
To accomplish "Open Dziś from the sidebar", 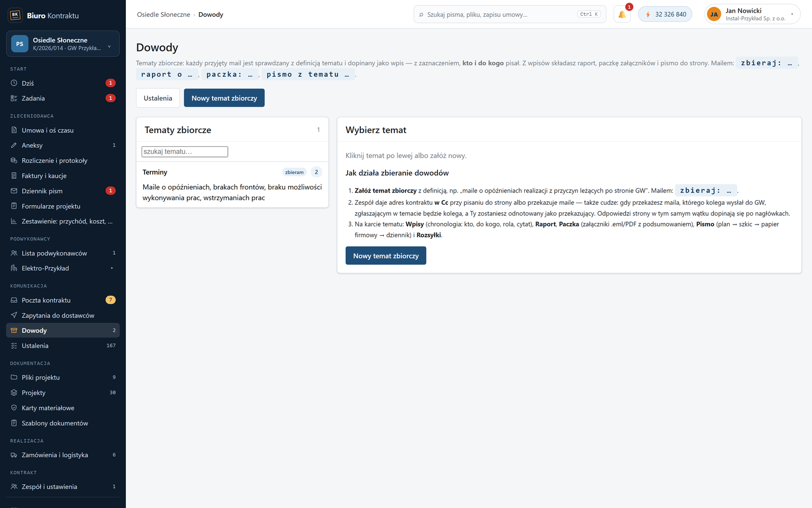I will pyautogui.click(x=63, y=83).
